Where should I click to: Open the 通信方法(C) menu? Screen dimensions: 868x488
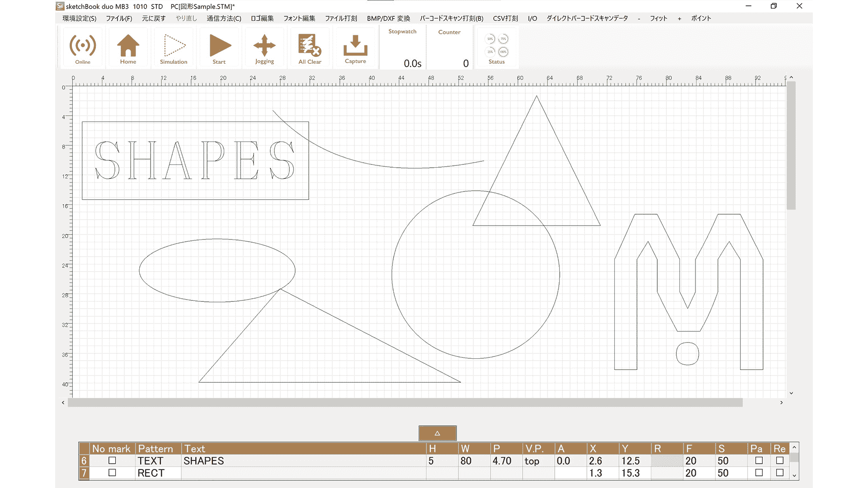tap(224, 19)
